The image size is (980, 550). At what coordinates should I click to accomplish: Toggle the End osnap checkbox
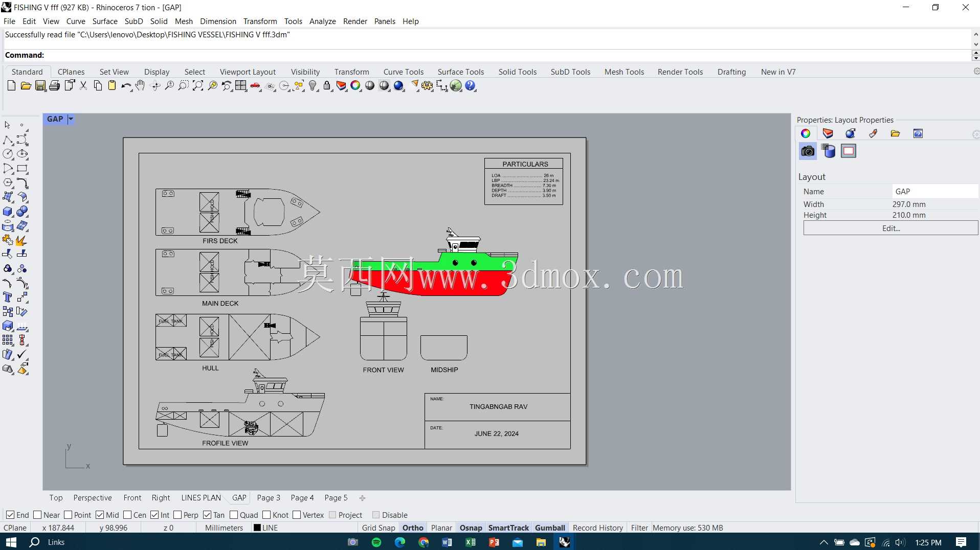point(10,515)
